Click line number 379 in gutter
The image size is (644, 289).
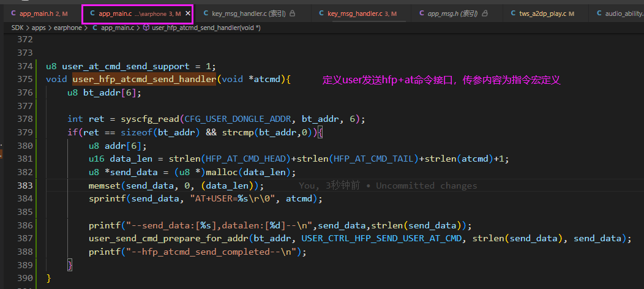point(25,132)
